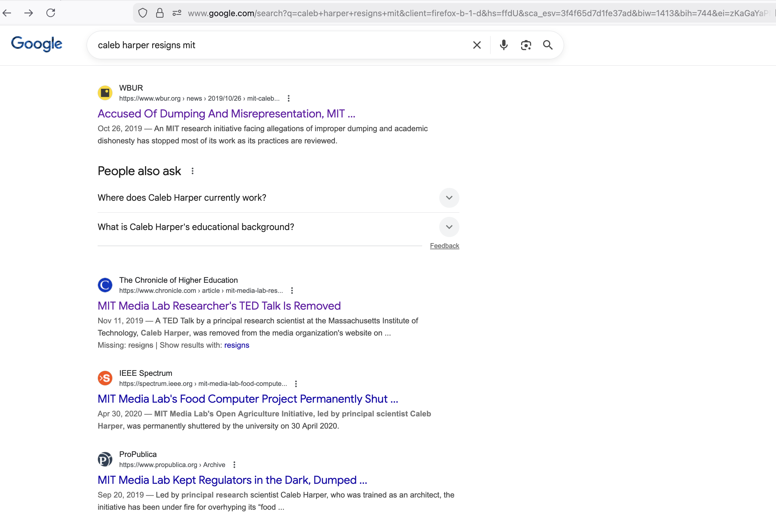Open Google Lens image search
This screenshot has width=776, height=532.
526,45
